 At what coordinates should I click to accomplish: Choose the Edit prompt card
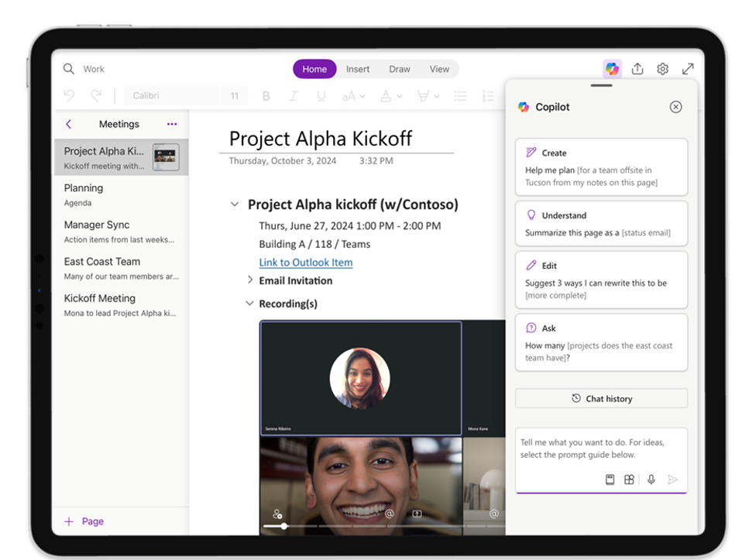tap(601, 280)
